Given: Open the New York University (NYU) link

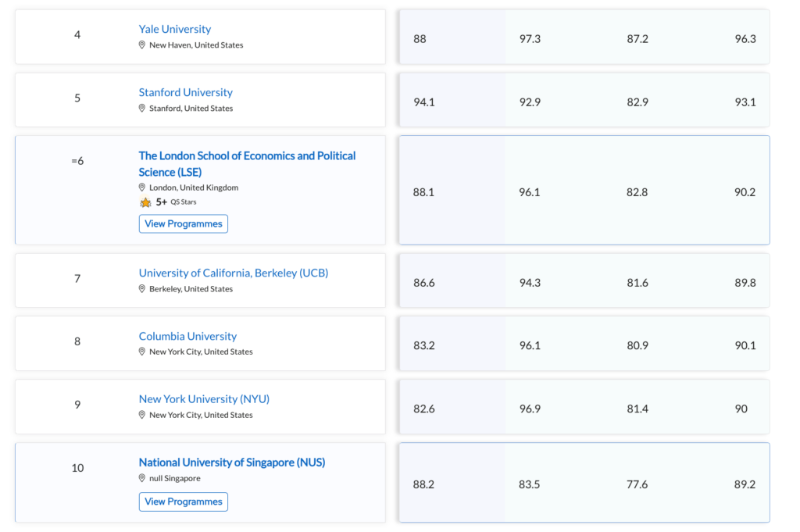Looking at the screenshot, I should point(204,398).
